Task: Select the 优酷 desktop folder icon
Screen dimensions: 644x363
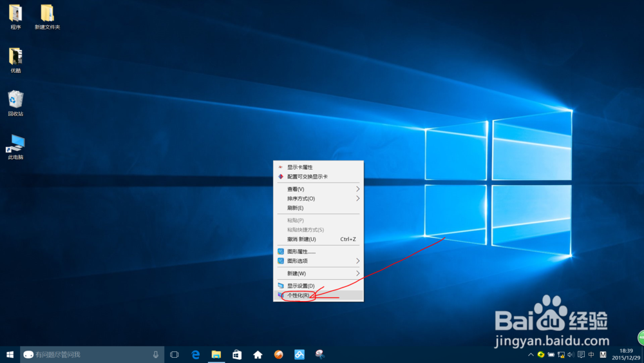Action: click(x=15, y=60)
